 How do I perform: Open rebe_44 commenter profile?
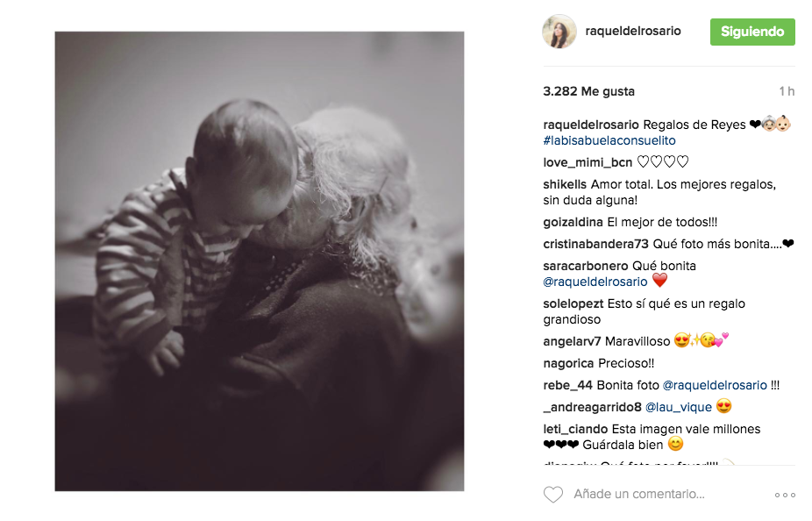[x=567, y=385]
